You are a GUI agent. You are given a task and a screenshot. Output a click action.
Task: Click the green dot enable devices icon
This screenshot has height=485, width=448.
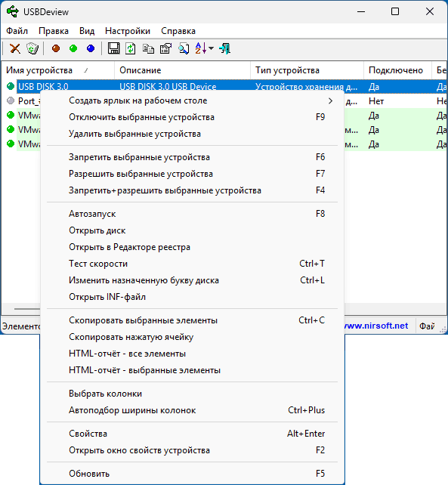(73, 48)
